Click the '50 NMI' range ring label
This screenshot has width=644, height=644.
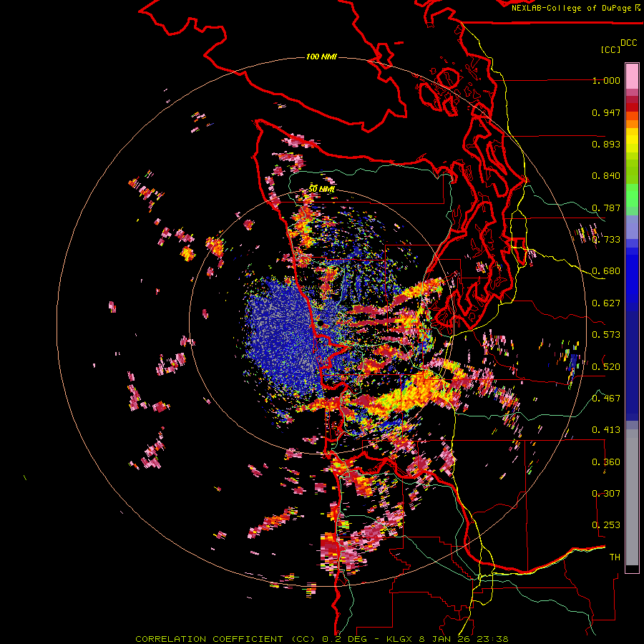tap(321, 189)
